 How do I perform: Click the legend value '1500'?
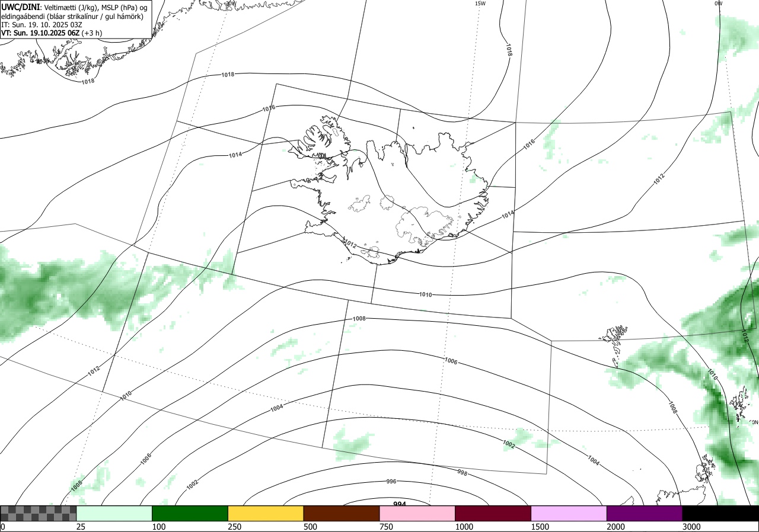541,527
